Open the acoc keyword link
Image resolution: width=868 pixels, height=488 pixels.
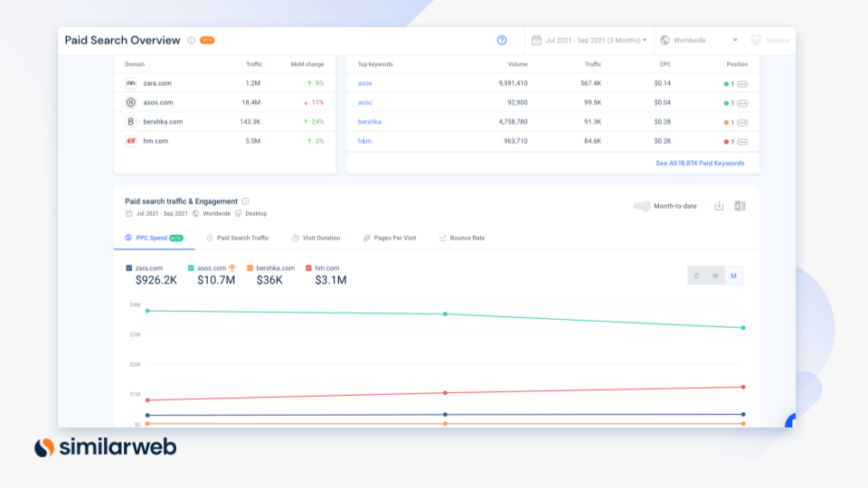364,103
